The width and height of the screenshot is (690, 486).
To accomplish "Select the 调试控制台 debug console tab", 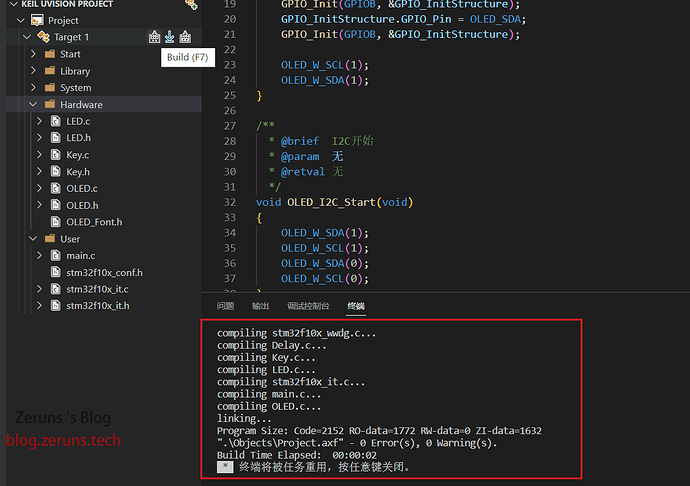I will point(308,306).
